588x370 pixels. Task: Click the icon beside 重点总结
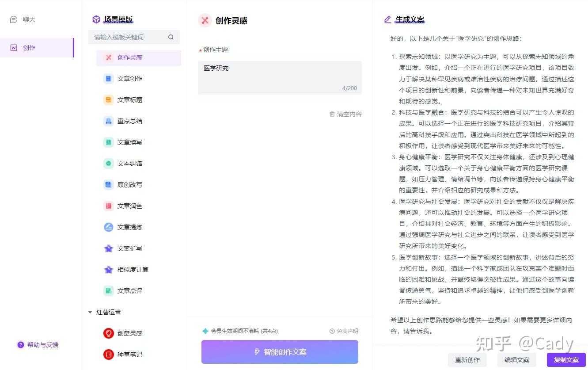pyautogui.click(x=109, y=121)
